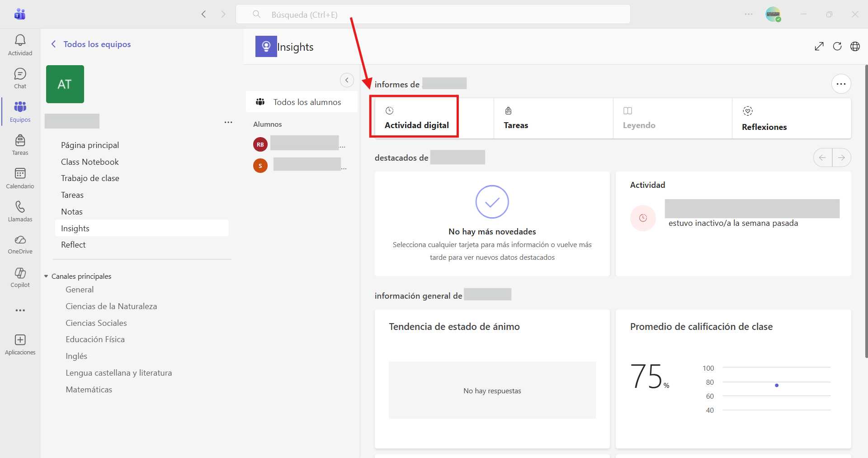Open the Actividad inactive student card

[x=733, y=224]
